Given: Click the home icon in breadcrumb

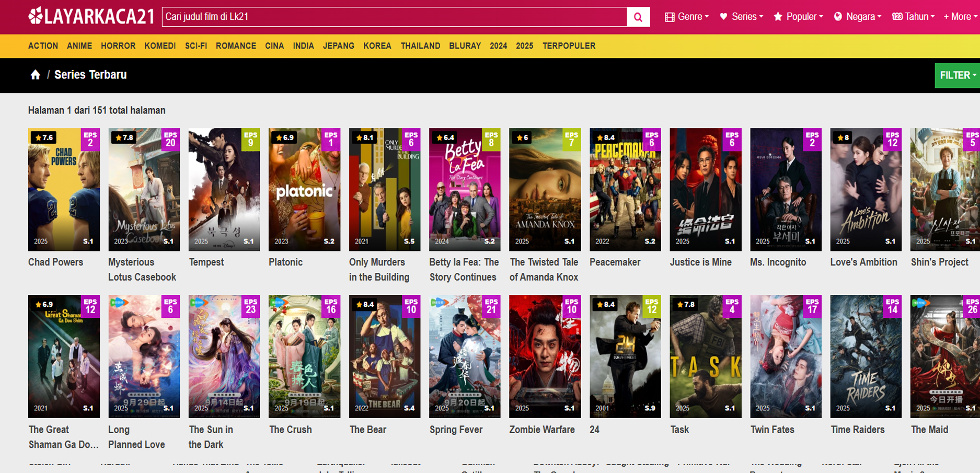Looking at the screenshot, I should pyautogui.click(x=35, y=75).
